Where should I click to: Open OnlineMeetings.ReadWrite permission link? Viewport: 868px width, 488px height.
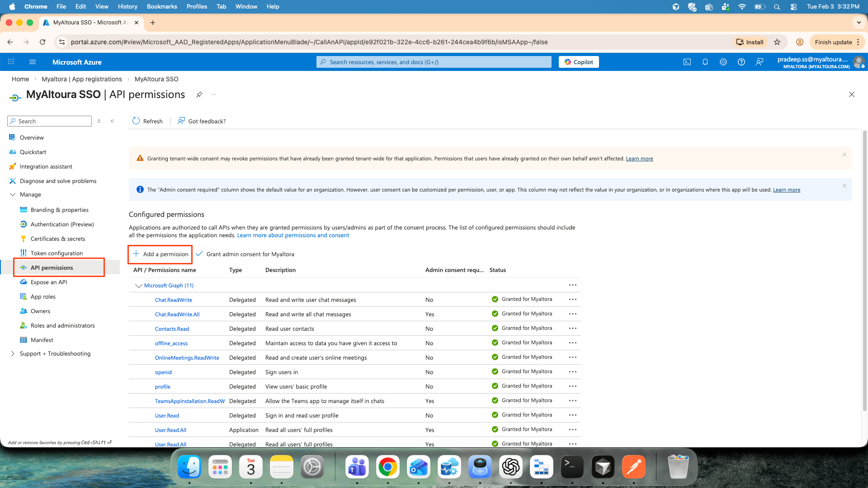(187, 358)
